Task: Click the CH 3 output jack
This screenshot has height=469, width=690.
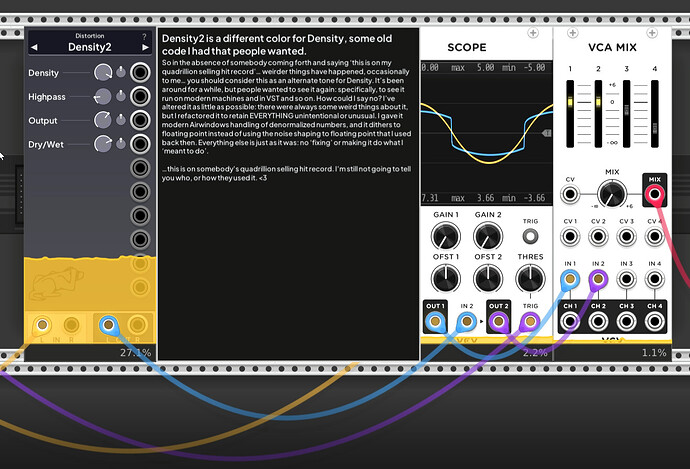Action: (x=626, y=322)
